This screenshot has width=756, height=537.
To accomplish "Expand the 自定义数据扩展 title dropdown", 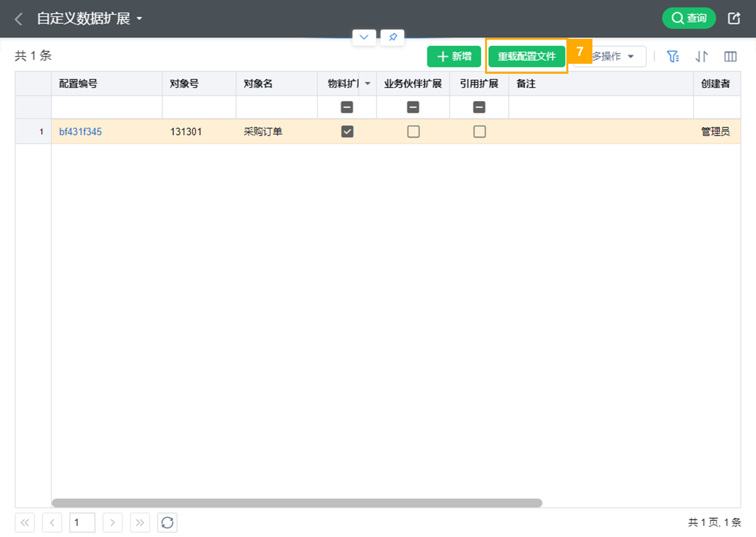I will (139, 19).
